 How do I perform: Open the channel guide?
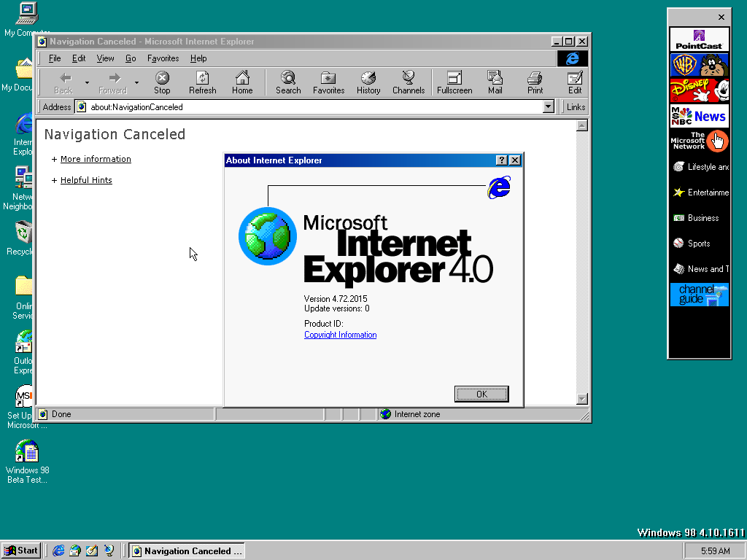[699, 295]
